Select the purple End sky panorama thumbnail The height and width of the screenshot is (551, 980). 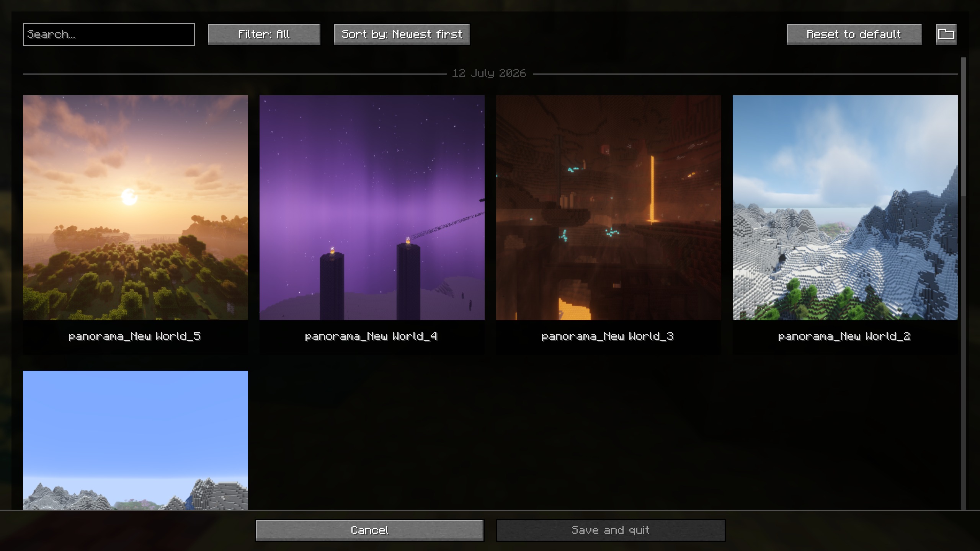coord(372,208)
